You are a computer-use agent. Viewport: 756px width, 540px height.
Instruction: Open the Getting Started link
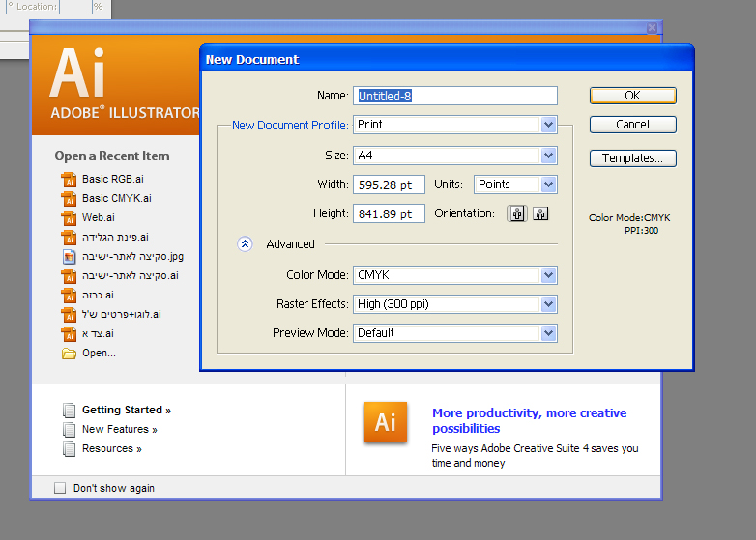[127, 410]
